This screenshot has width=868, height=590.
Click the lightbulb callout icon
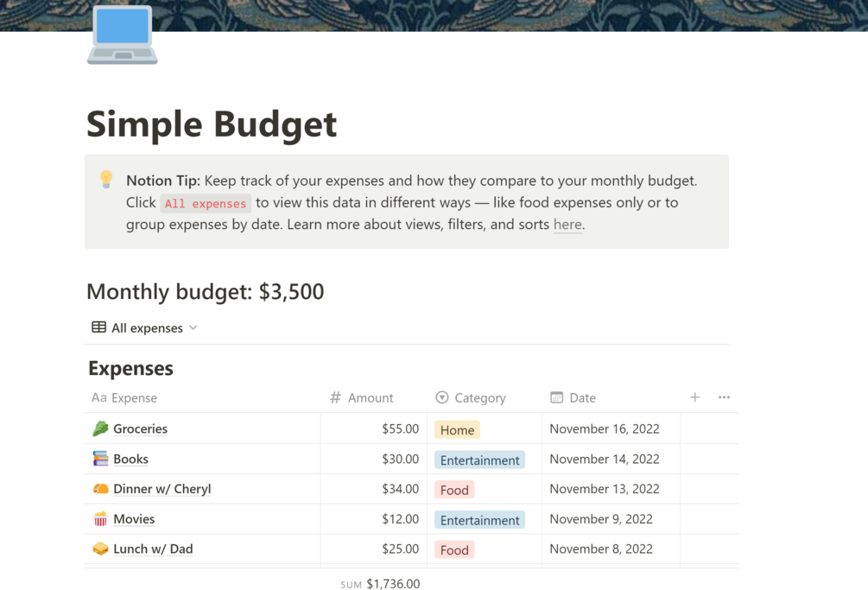pos(106,179)
